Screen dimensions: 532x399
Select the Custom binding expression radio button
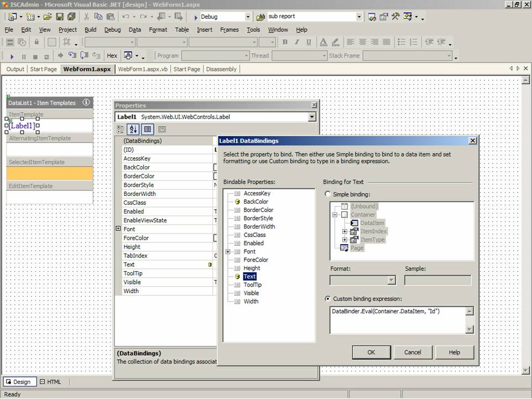point(327,298)
